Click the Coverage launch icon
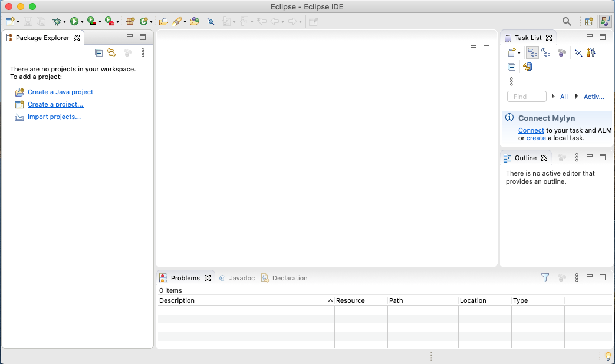This screenshot has height=364, width=615. pyautogui.click(x=92, y=21)
